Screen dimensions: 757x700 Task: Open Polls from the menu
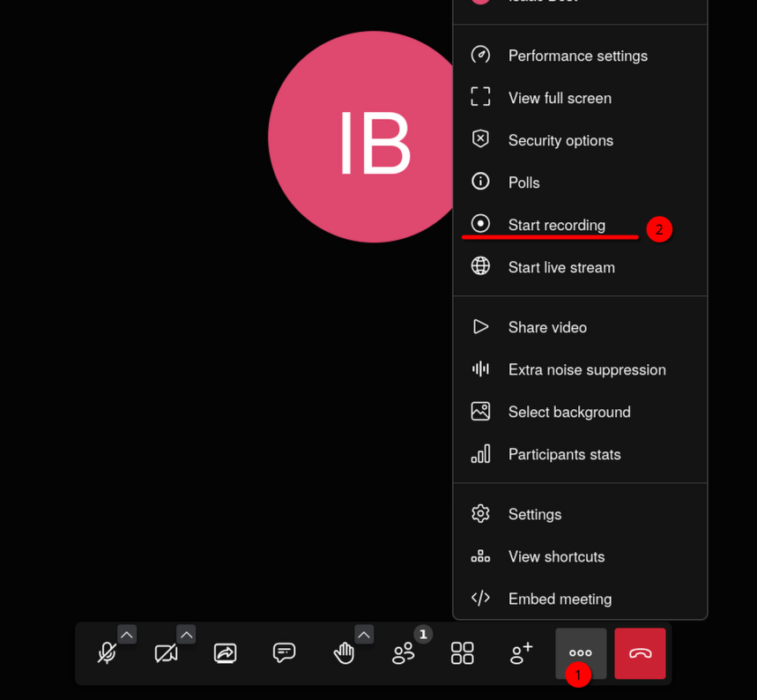580,182
